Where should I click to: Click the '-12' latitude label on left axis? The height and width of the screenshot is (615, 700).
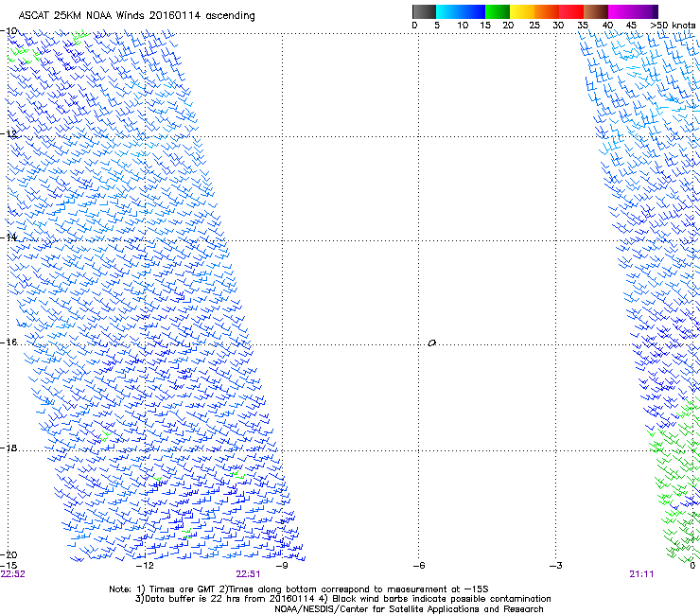coord(9,133)
